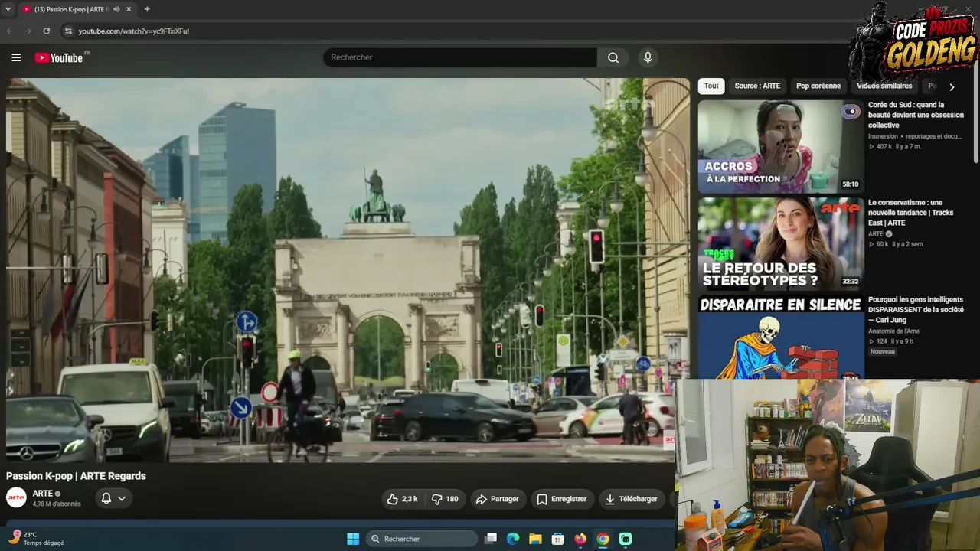980x551 pixels.
Task: Go to the YouTube home logo
Action: click(59, 57)
